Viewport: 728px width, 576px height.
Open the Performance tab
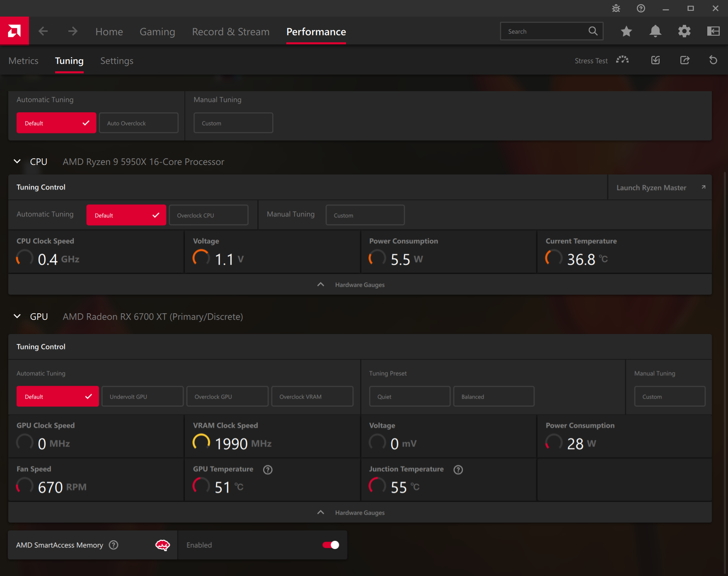pos(316,31)
